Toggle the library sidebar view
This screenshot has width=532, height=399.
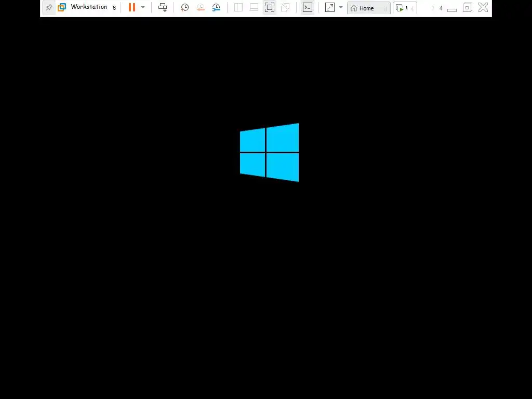[238, 7]
